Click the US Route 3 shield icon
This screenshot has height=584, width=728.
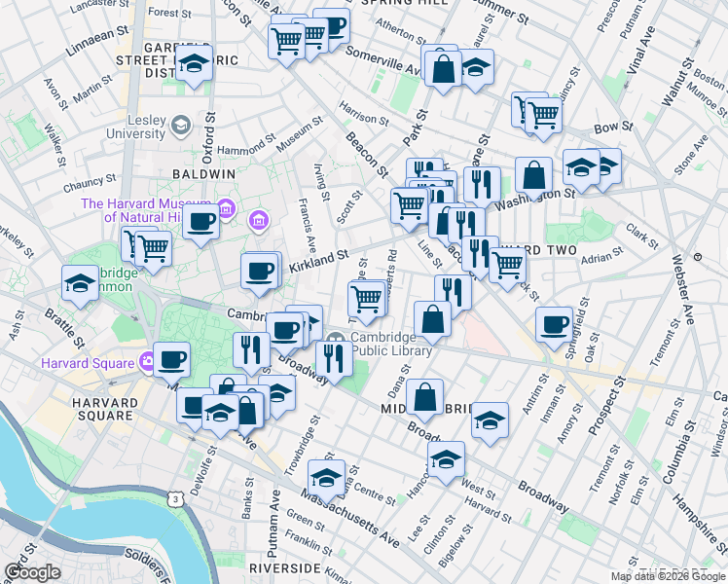175,499
